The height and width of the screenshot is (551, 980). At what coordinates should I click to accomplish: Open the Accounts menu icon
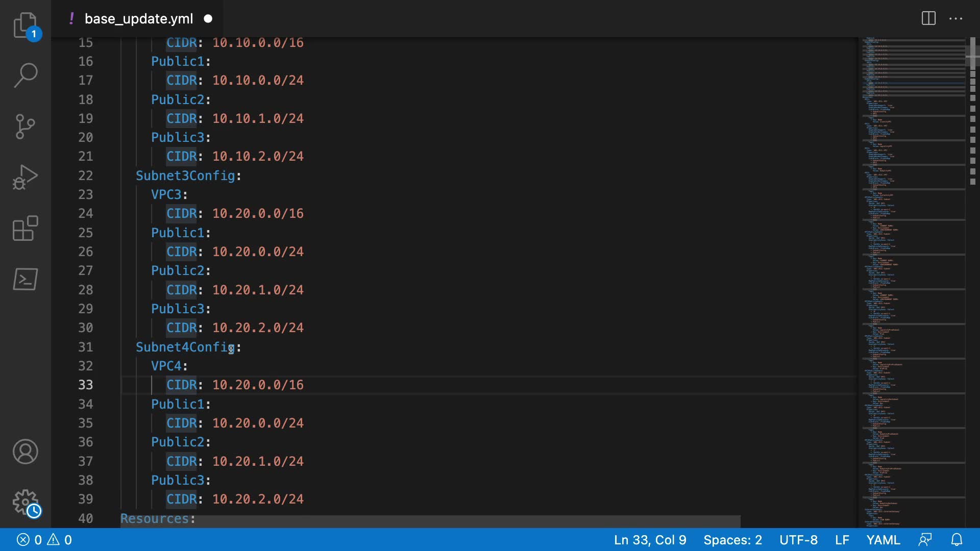25,452
